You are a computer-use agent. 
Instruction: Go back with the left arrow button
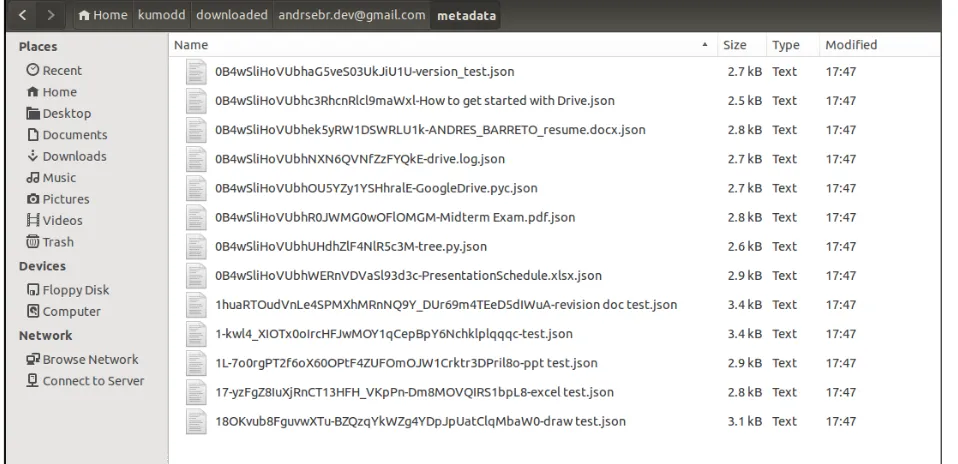[23, 15]
